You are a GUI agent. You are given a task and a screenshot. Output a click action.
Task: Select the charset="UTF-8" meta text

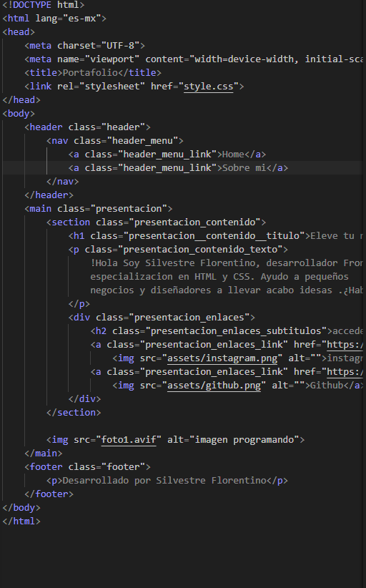click(x=99, y=46)
